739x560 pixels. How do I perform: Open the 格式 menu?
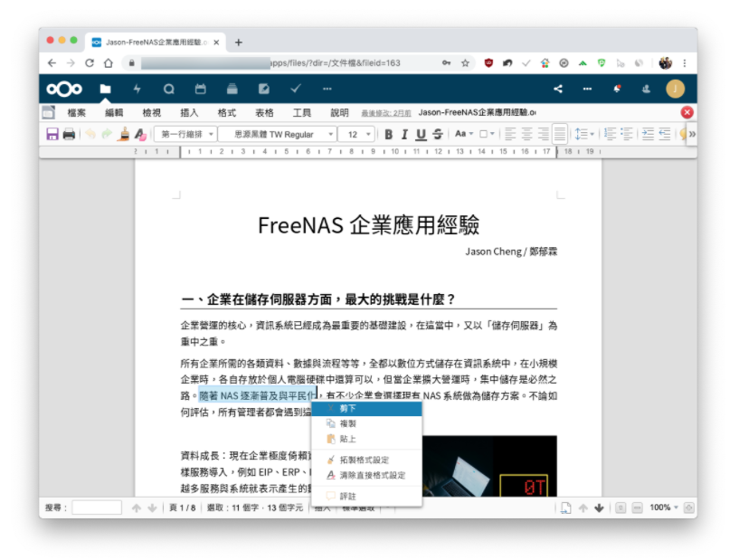[227, 113]
